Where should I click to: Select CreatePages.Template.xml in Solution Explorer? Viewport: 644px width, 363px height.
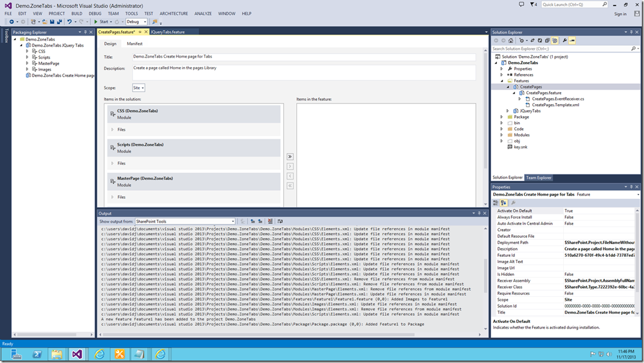pos(555,105)
